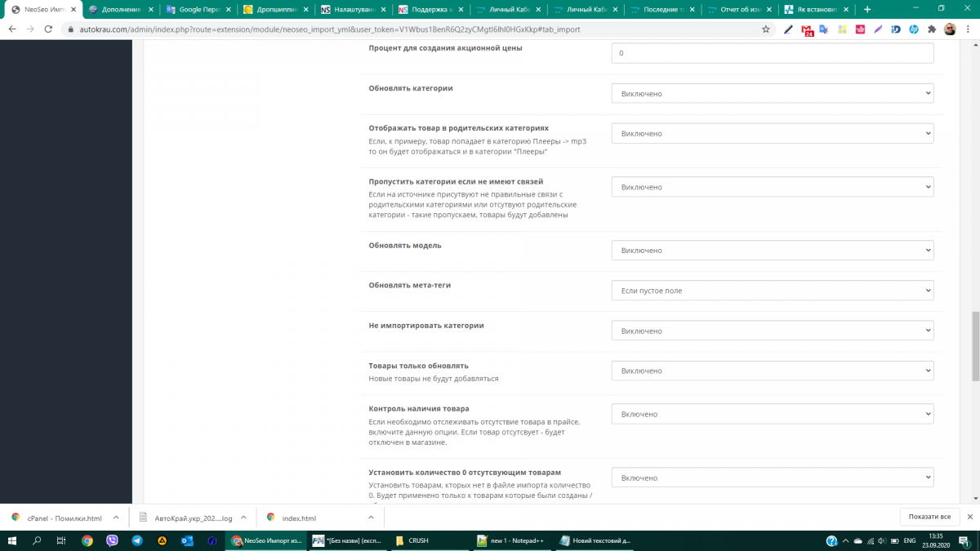Click the browser address bar URL
Viewport: 980px width, 551px height.
point(331,29)
